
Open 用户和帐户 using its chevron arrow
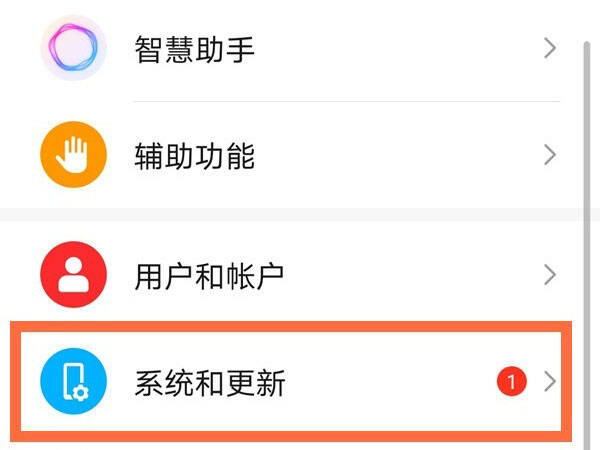[550, 275]
